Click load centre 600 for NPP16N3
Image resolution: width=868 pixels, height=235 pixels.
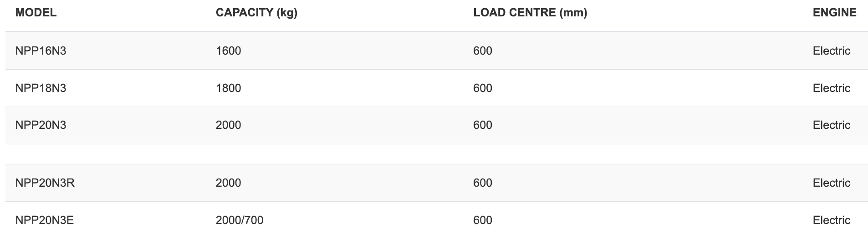483,51
